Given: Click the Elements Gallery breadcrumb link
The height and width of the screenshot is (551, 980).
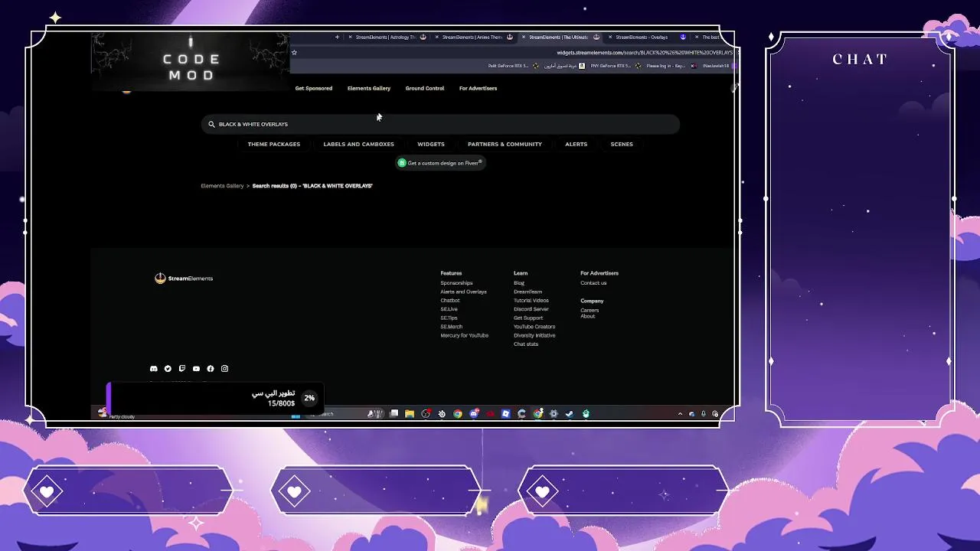Looking at the screenshot, I should click(222, 186).
